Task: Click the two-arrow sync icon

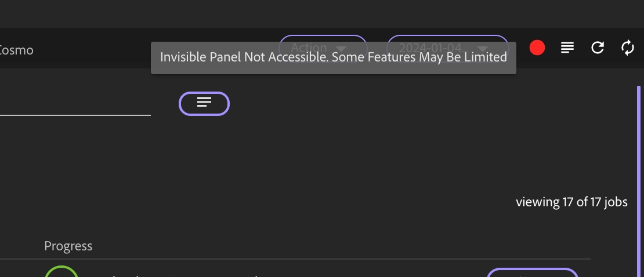Action: (x=628, y=48)
